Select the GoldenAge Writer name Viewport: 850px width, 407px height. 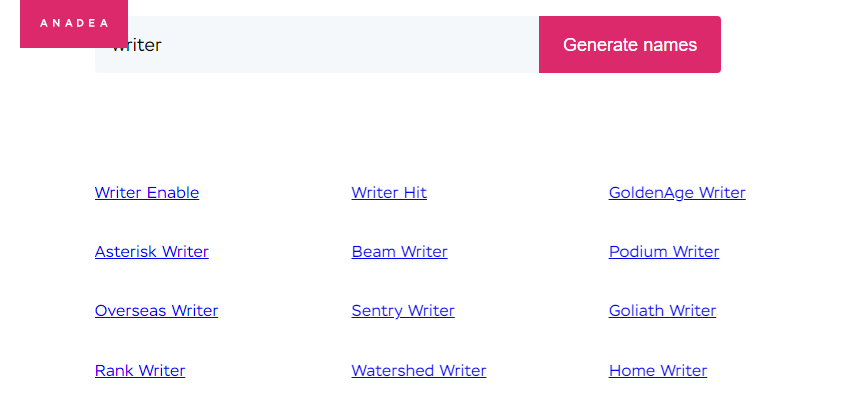pos(677,192)
